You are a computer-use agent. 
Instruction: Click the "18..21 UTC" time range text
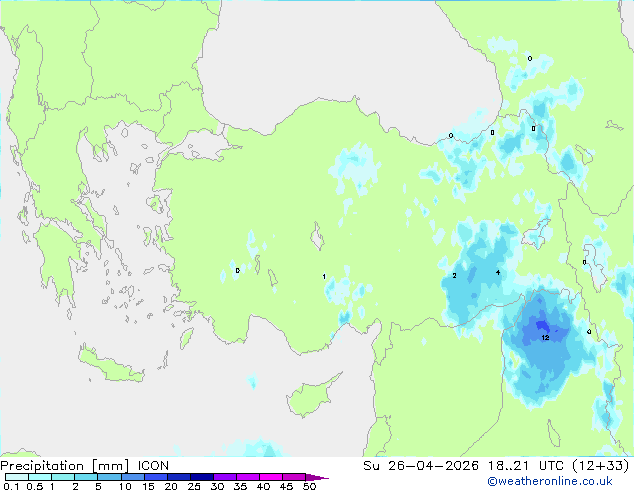click(x=526, y=466)
